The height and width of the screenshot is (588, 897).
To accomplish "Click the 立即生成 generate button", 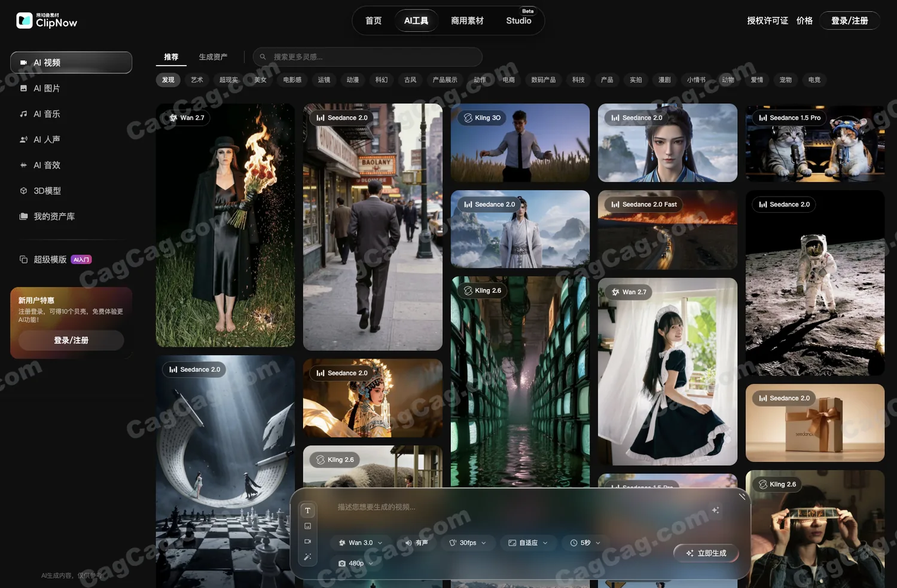I will 706,553.
